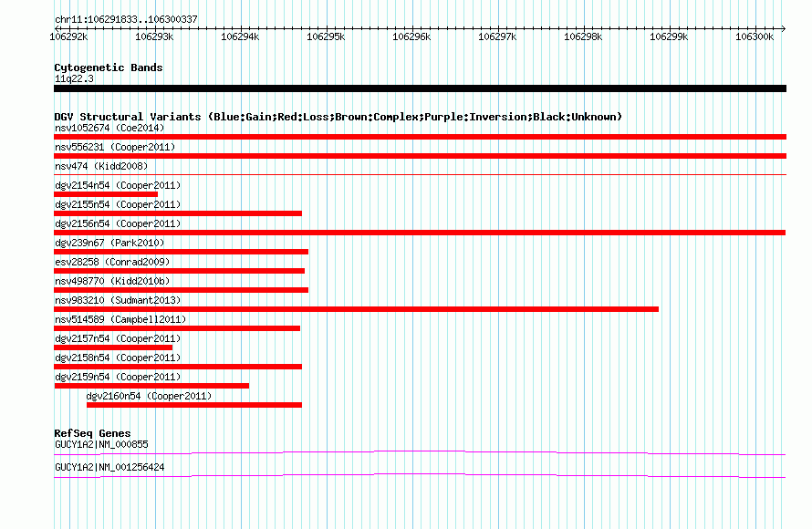
Task: Click ruler tick label 106300k
Action: pyautogui.click(x=755, y=36)
